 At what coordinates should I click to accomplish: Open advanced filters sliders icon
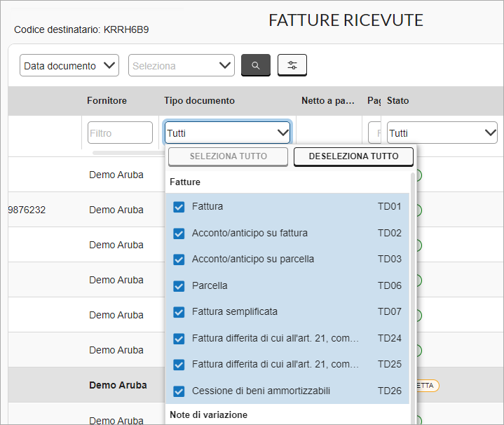tap(292, 65)
